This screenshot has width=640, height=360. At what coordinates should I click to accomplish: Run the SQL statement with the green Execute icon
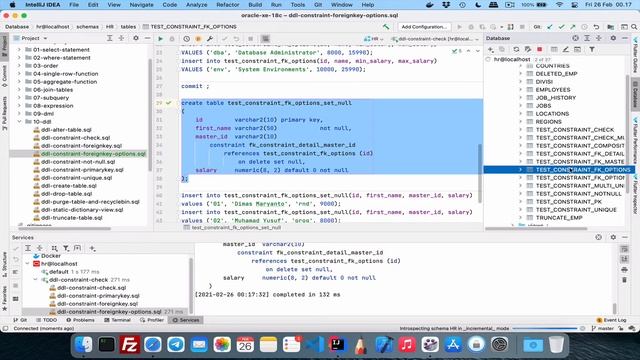point(160,39)
